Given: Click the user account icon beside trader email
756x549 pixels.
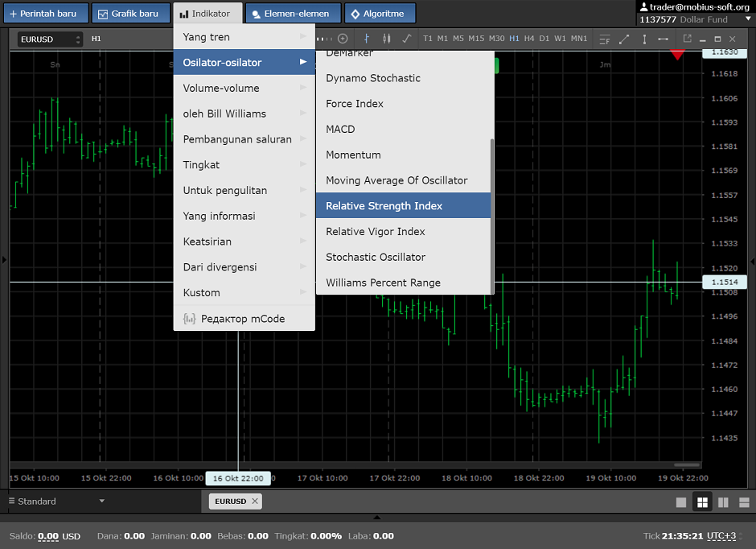Looking at the screenshot, I should click(x=643, y=6).
